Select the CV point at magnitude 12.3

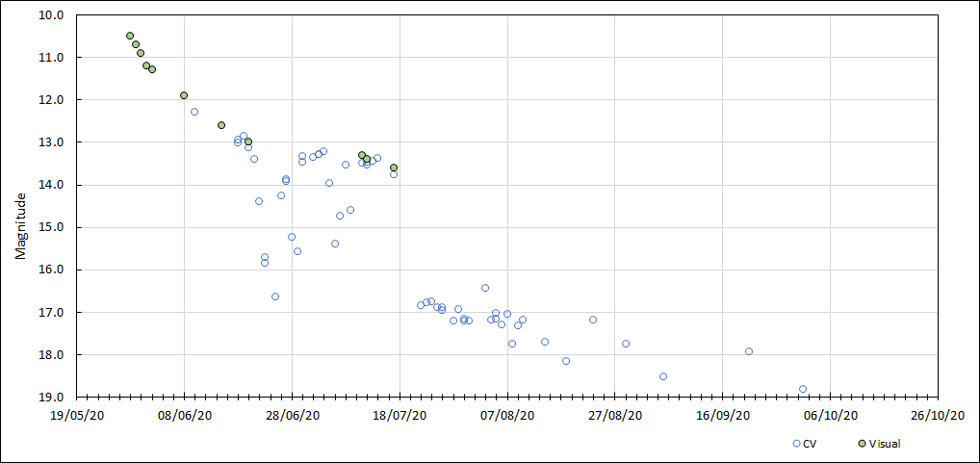(x=194, y=112)
